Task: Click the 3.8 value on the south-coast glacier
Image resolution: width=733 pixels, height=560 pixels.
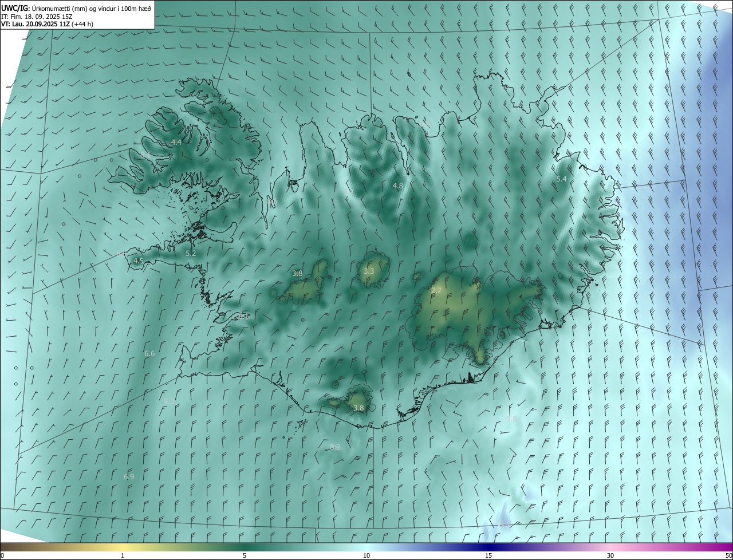Action: [358, 408]
